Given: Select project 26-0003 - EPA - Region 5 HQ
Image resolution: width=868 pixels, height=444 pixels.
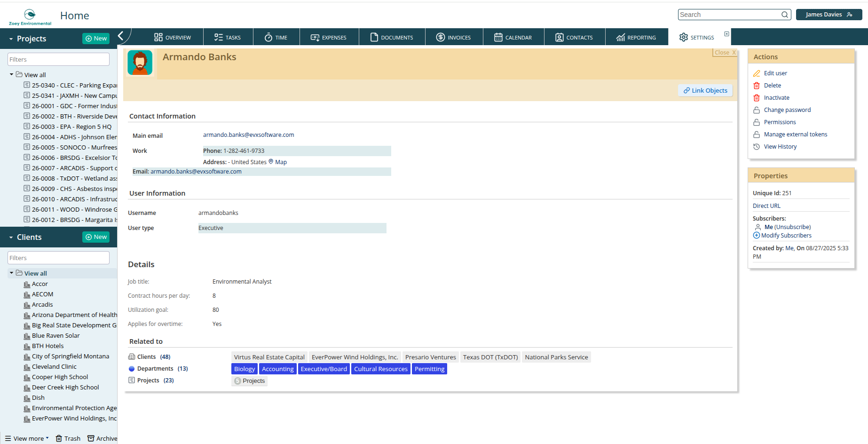Looking at the screenshot, I should (x=71, y=127).
